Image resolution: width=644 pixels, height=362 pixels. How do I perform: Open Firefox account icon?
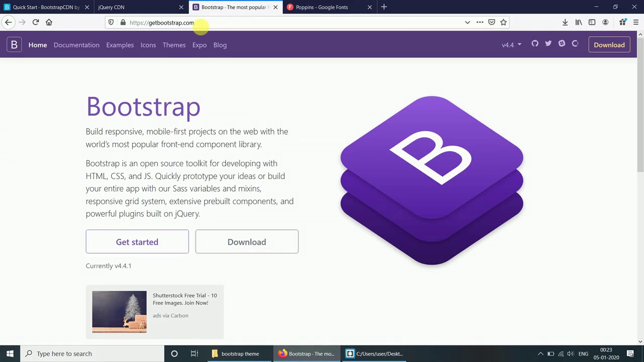605,22
